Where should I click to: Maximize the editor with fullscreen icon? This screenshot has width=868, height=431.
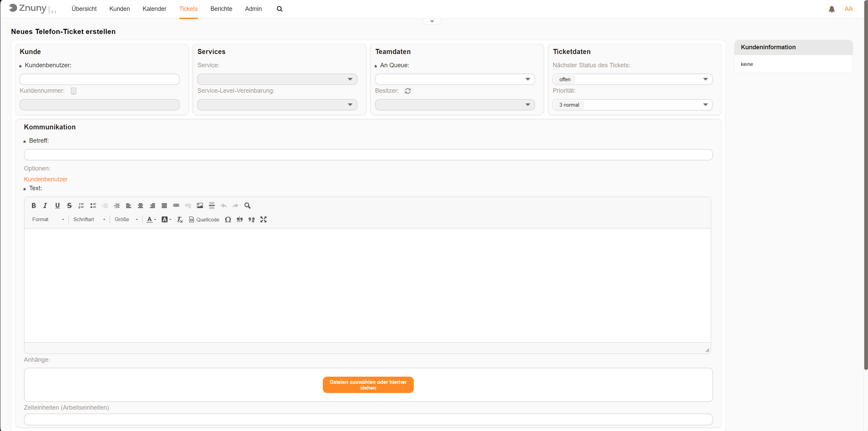tap(263, 220)
